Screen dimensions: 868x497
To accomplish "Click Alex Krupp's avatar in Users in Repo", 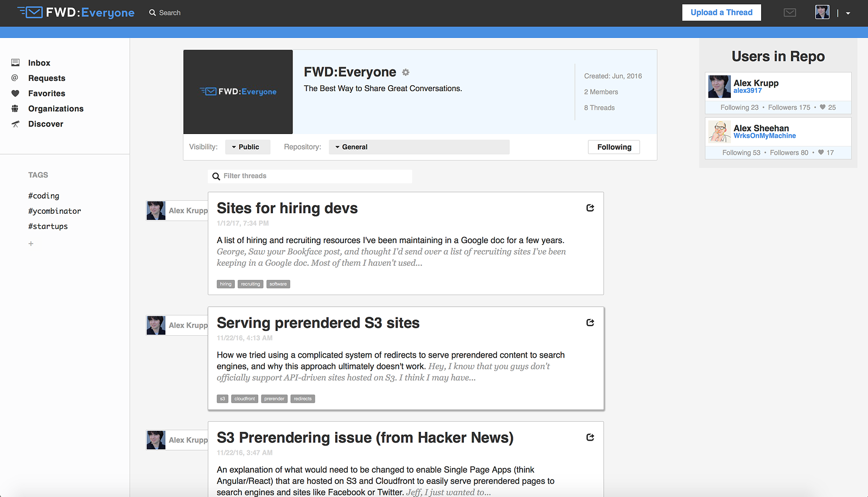I will 719,87.
